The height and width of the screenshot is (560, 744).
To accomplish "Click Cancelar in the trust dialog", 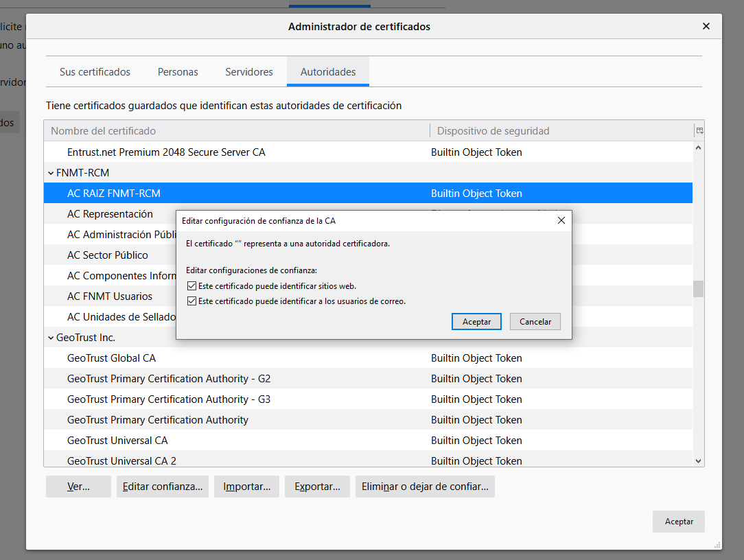I will [535, 321].
